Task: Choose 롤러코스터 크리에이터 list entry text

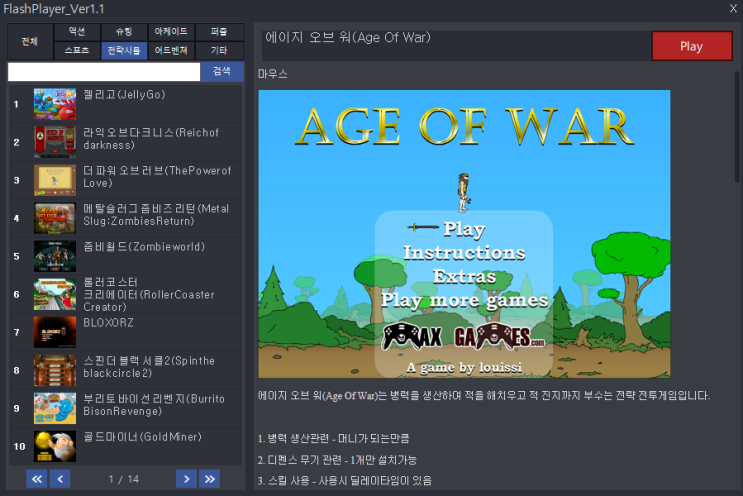Action: 149,294
